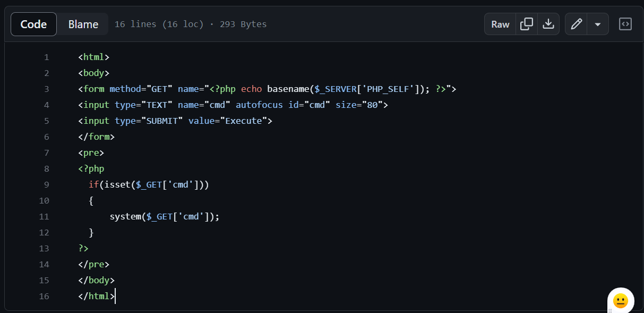This screenshot has height=313, width=644.
Task: Click the opening <pre> tag
Action: [91, 153]
